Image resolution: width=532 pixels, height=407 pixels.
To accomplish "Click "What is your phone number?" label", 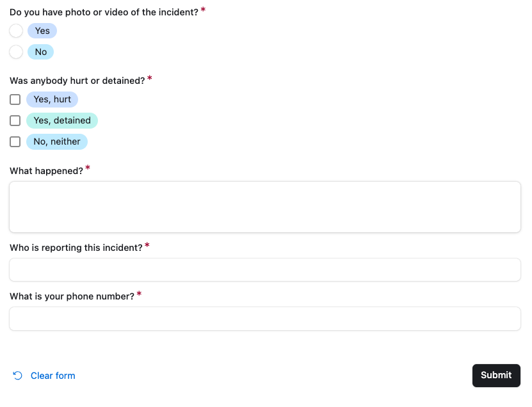I will pyautogui.click(x=72, y=296).
